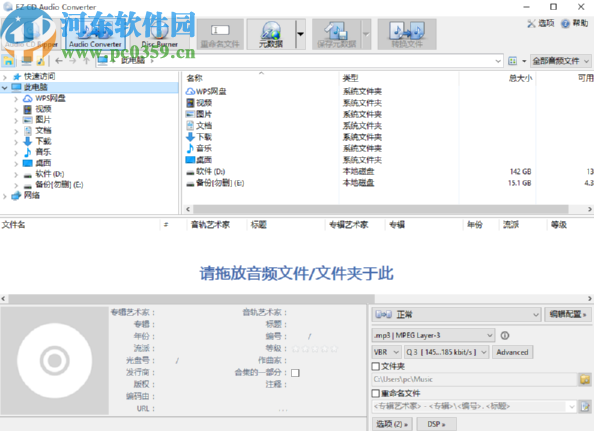Expand the 快速访问 tree node

point(5,77)
